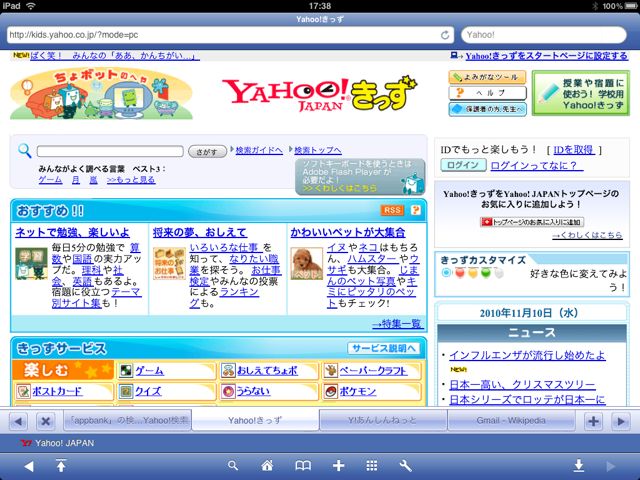Open the 検索トップへ link
Viewport: 640px width, 480px height.
tap(318, 150)
